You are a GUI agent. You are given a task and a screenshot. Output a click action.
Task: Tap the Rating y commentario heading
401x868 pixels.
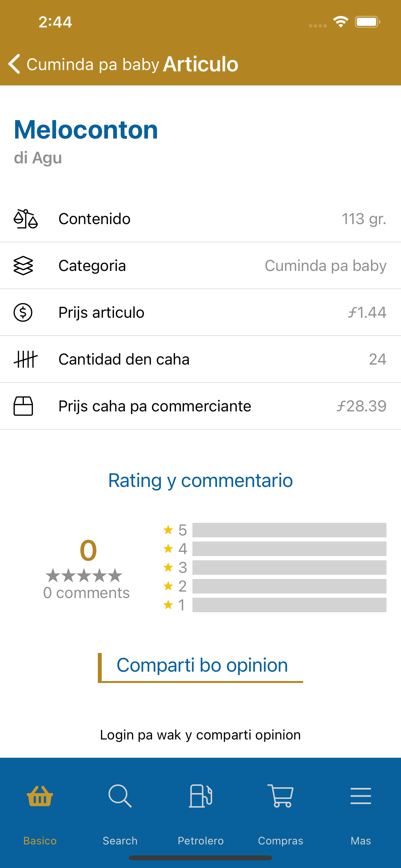(200, 480)
